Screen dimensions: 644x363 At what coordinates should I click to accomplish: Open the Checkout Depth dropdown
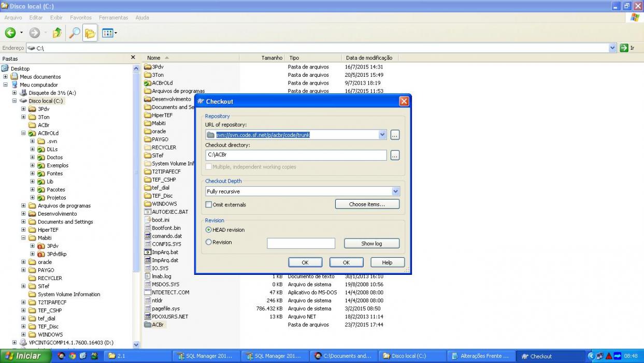396,191
